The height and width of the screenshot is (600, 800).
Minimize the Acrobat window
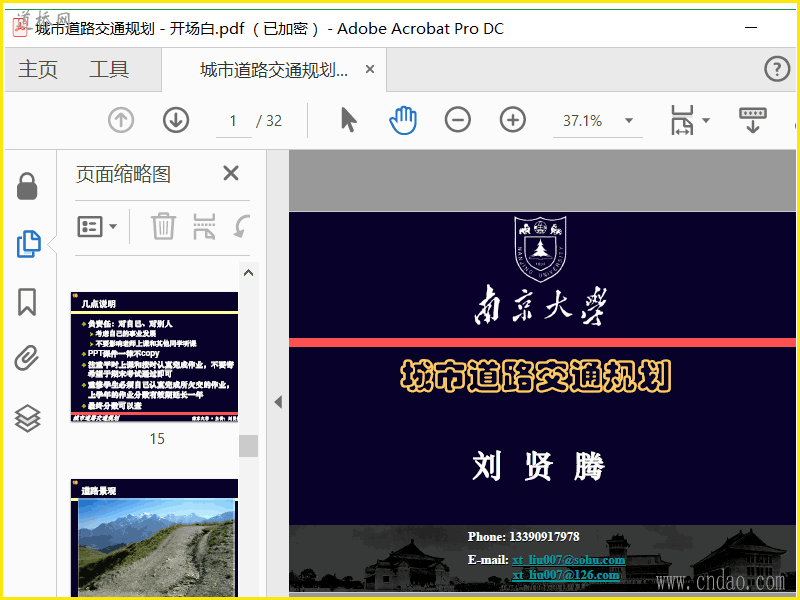pos(751,28)
